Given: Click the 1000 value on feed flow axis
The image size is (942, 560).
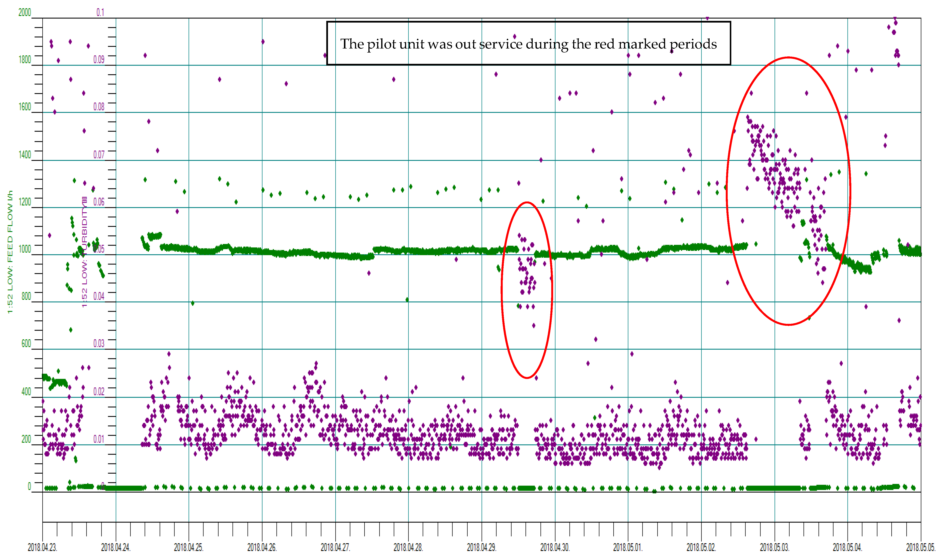Looking at the screenshot, I should point(25,249).
